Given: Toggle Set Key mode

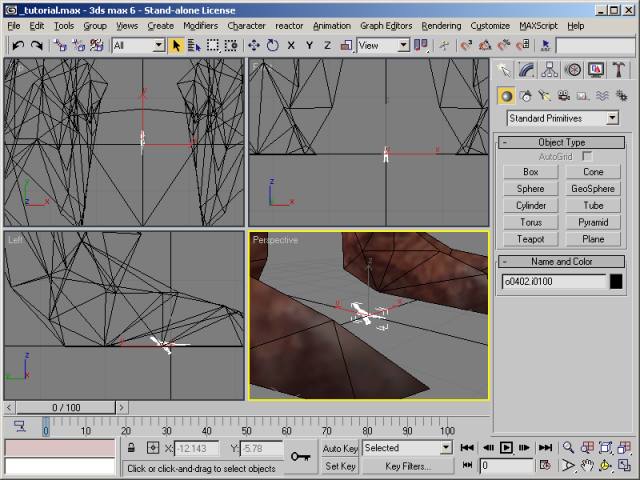Looking at the screenshot, I should click(340, 466).
